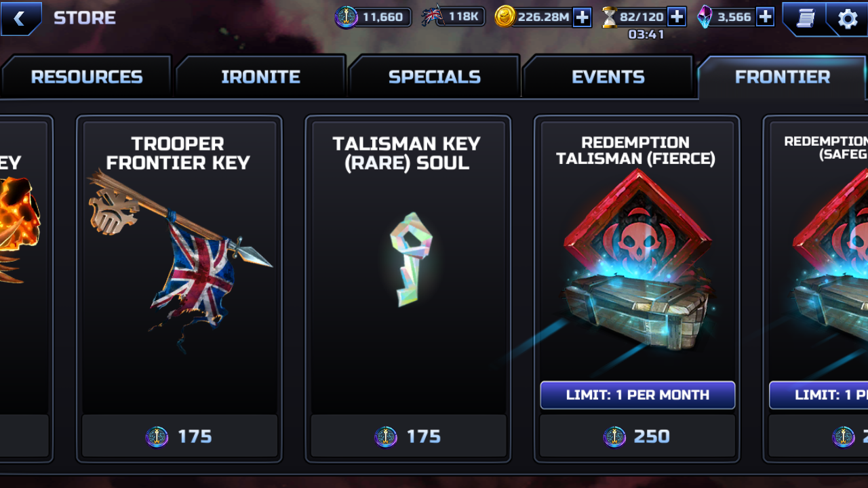868x488 pixels.
Task: Open the Ironite tab
Action: coord(260,77)
